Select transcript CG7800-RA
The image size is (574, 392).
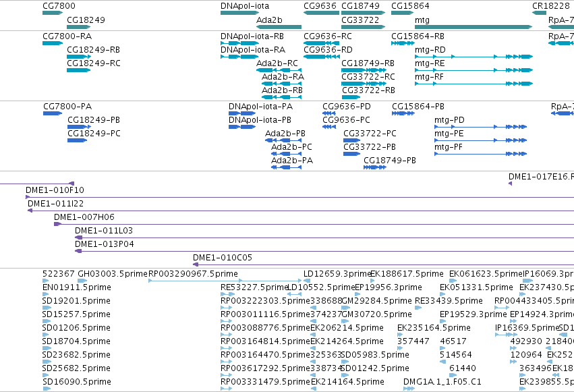[x=67, y=36]
